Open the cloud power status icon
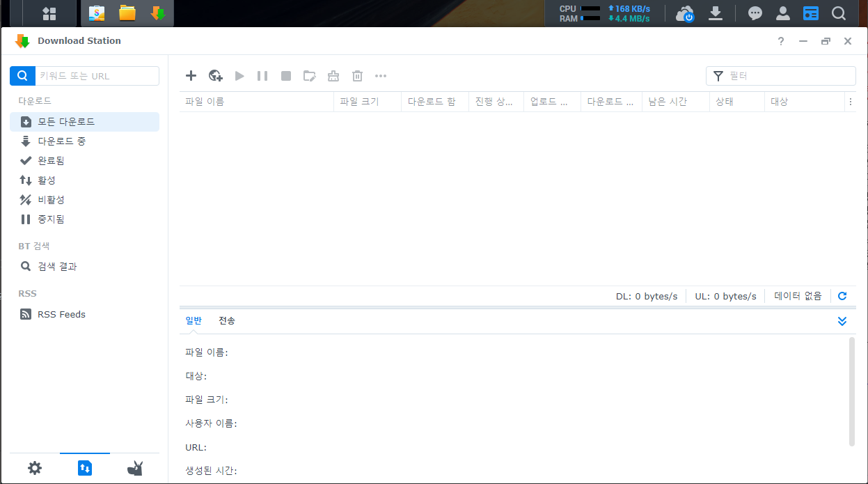The image size is (868, 484). (685, 13)
